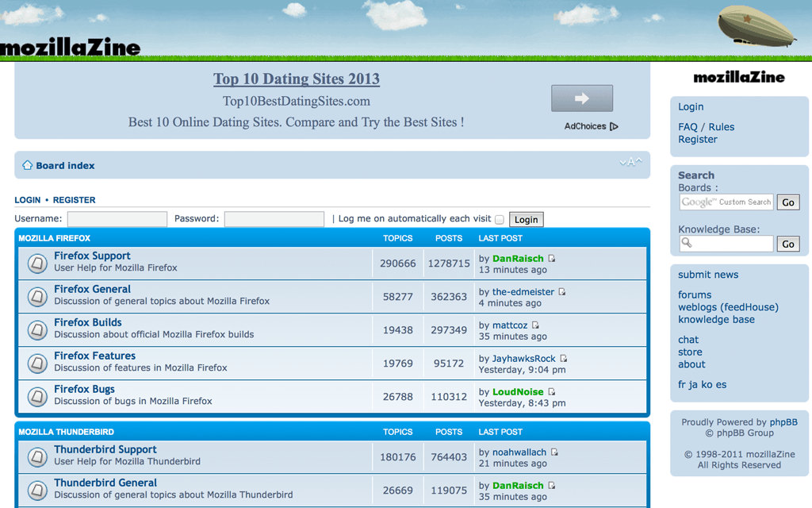Enable log me on automatically checkbox

pyautogui.click(x=500, y=220)
